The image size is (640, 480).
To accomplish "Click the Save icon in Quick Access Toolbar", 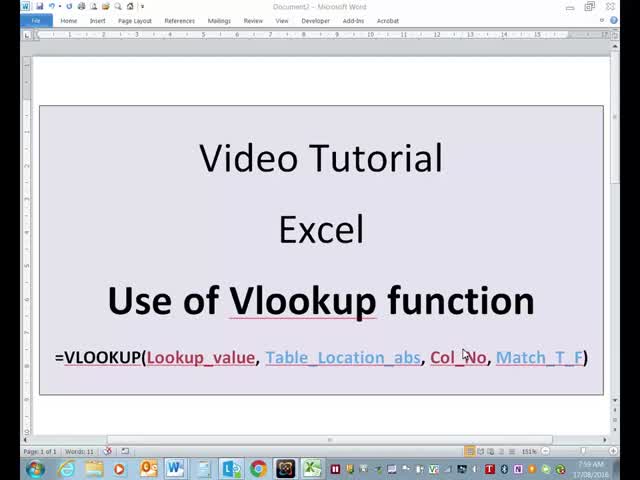I will pos(40,6).
